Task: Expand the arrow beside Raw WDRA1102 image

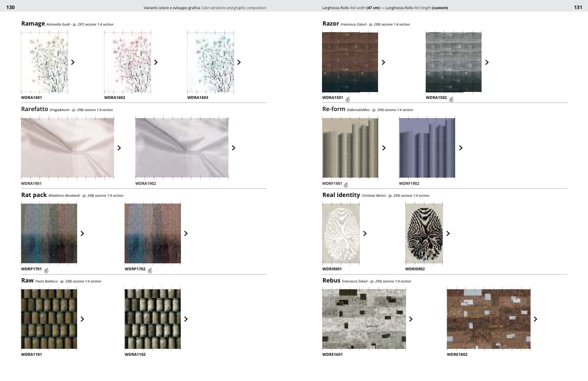Action: 186,319
